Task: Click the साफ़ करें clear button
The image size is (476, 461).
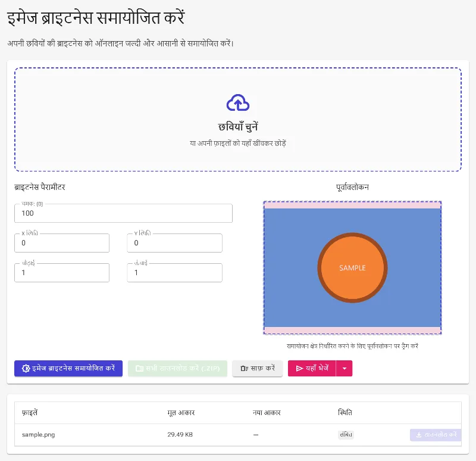Action: 258,368
